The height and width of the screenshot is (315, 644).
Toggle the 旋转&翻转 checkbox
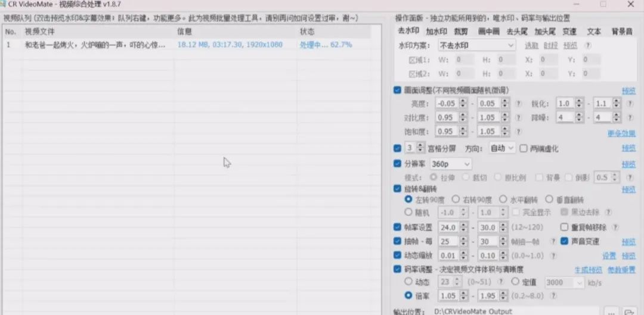[x=397, y=189]
